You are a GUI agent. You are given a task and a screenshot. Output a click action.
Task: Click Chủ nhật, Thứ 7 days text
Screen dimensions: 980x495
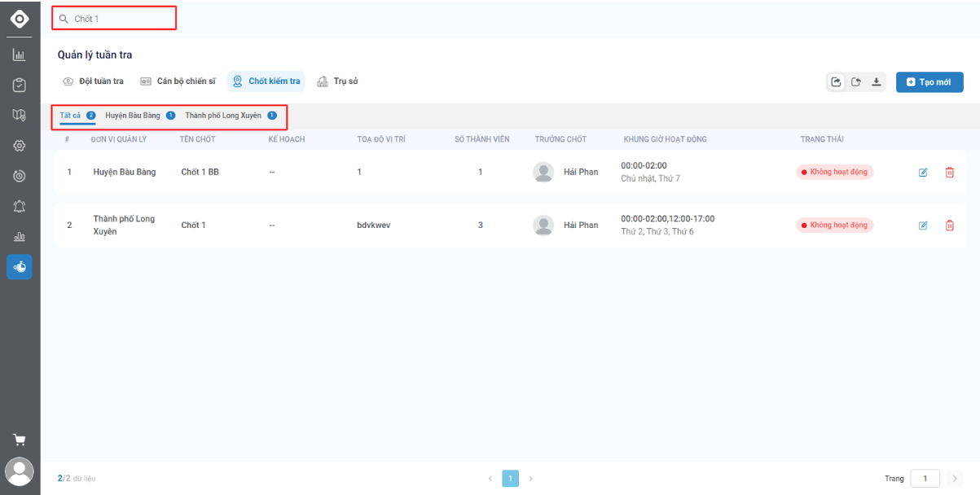[650, 178]
